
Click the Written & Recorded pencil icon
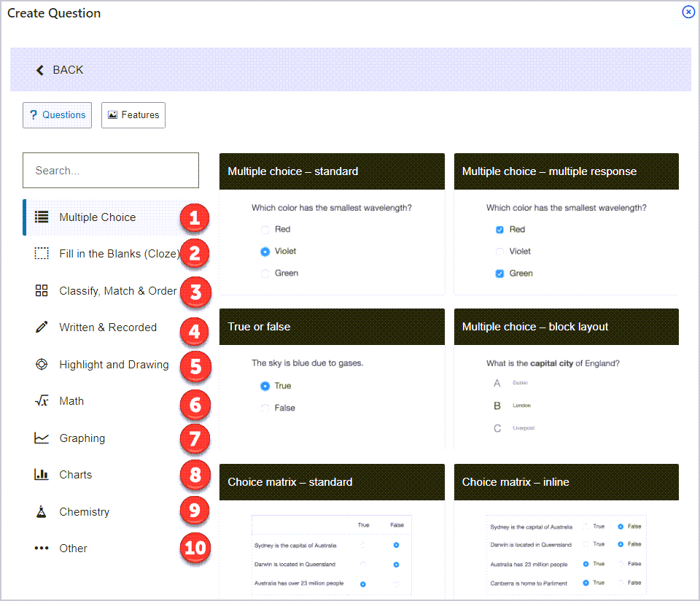click(42, 327)
